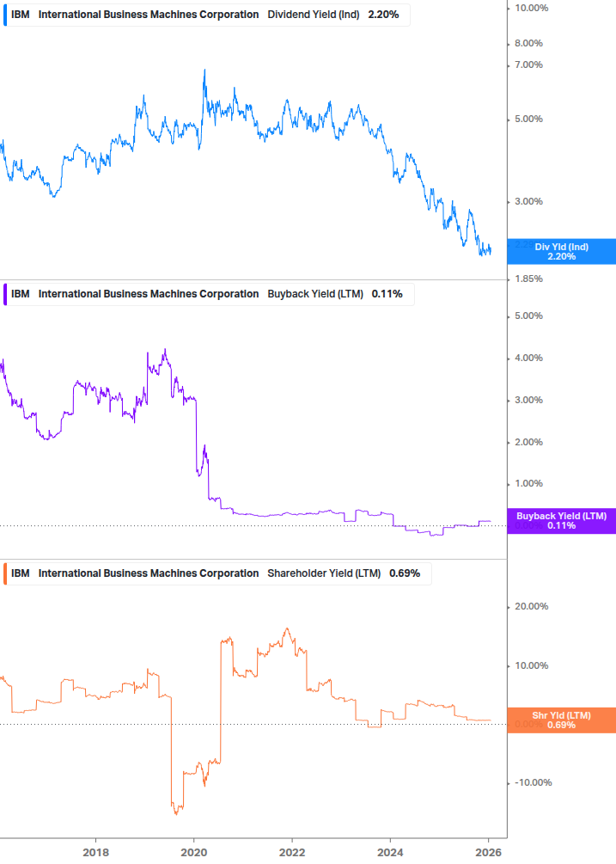Screen dimensions: 616x864
Task: Click the blue "Div Yld (Ind)" axis tag
Action: [x=561, y=251]
